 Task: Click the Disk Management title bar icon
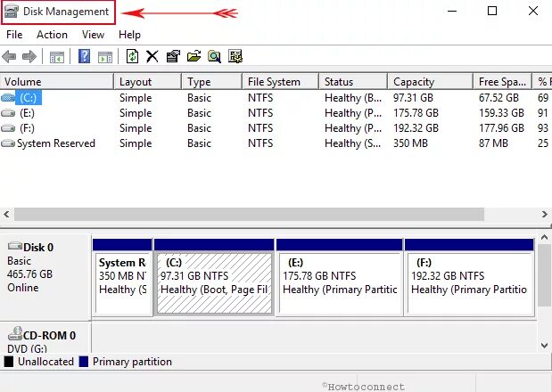pyautogui.click(x=12, y=12)
